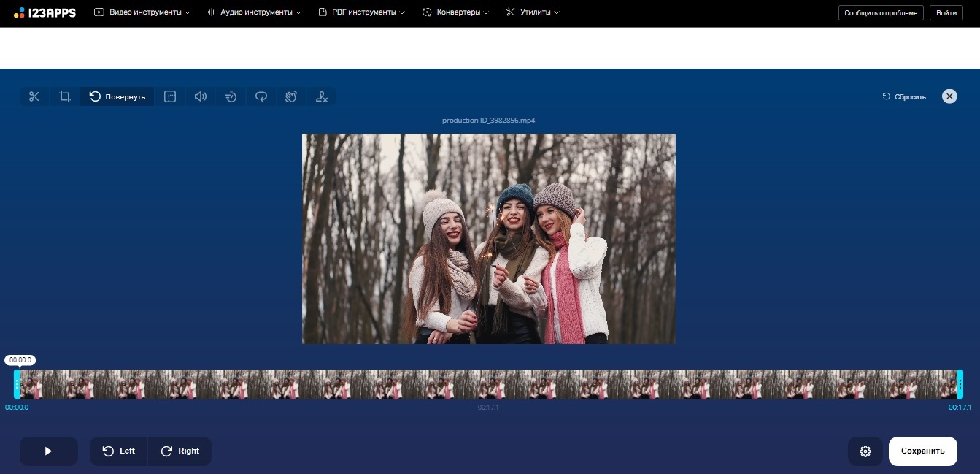Open the loop video tool
This screenshot has width=980, height=474.
(x=261, y=96)
